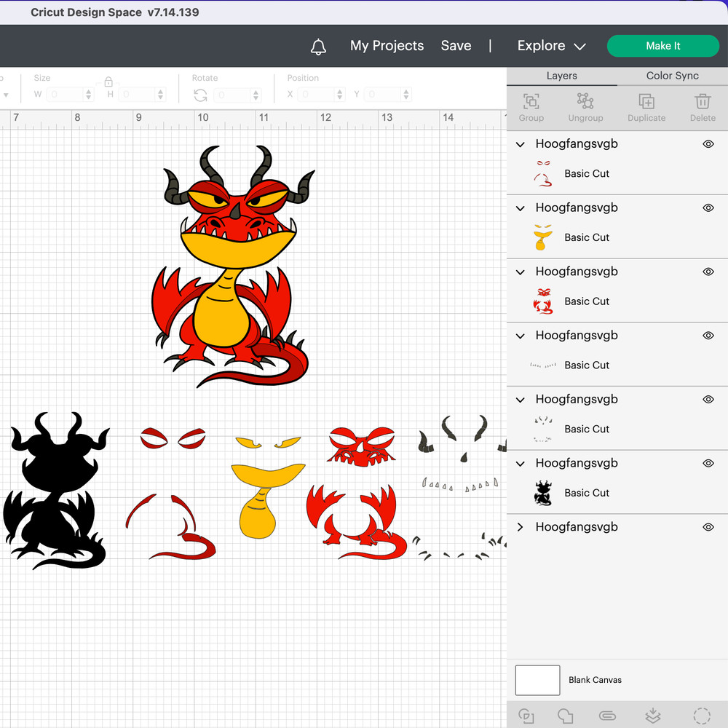Open the Explore dropdown menu
The width and height of the screenshot is (728, 728).
point(551,46)
